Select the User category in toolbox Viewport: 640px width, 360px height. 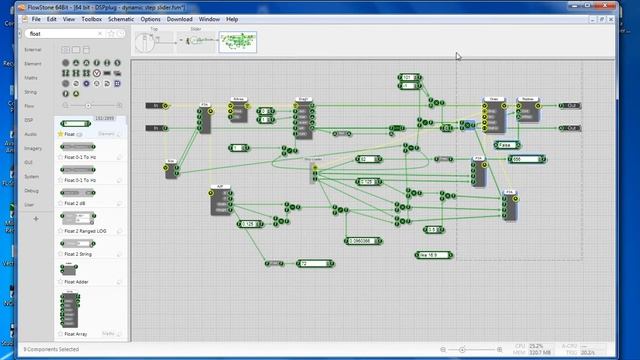click(29, 204)
